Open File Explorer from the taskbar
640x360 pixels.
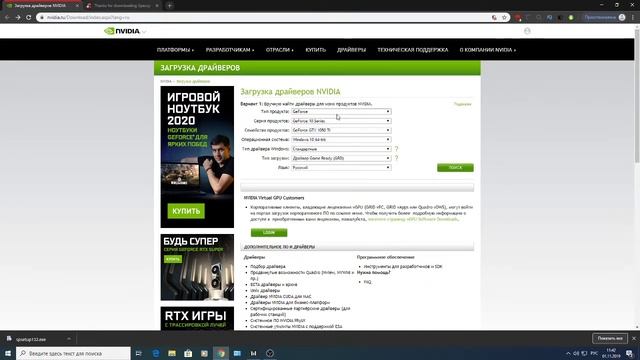[x=172, y=353]
